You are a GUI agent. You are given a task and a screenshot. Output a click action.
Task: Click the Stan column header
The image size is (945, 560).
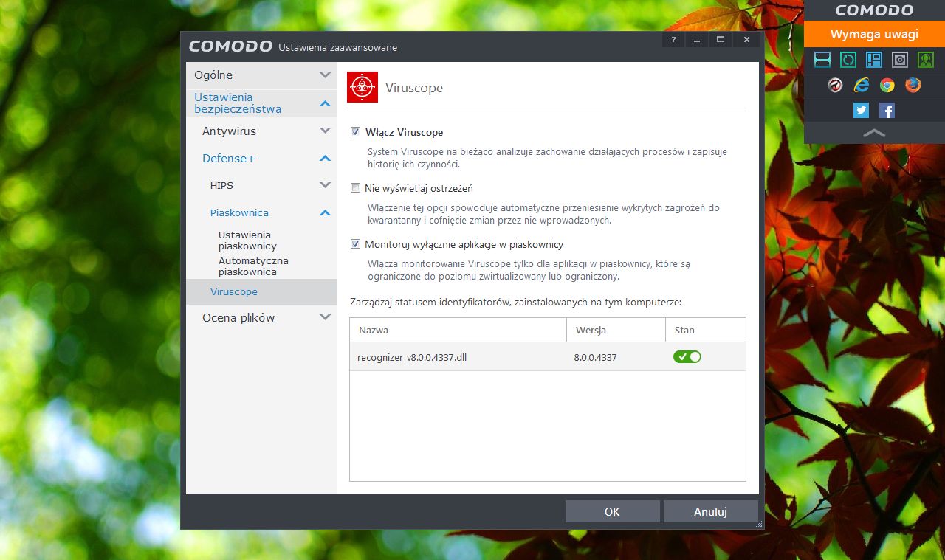click(705, 330)
